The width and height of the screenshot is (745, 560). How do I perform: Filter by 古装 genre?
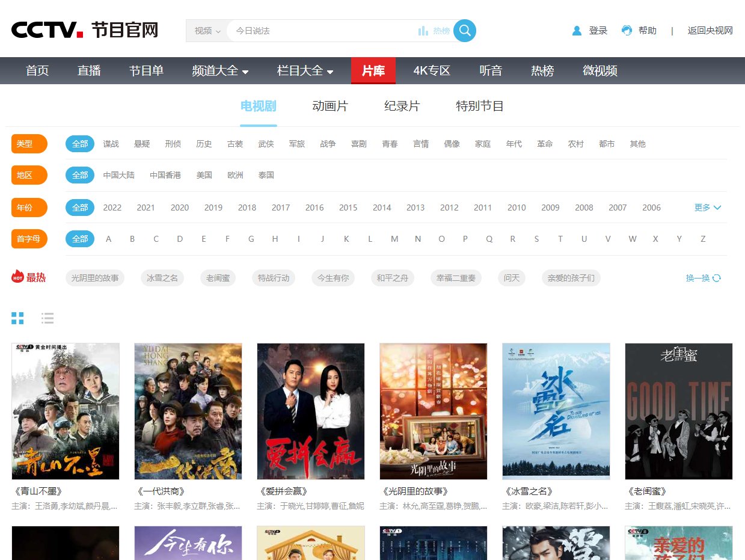coord(235,144)
